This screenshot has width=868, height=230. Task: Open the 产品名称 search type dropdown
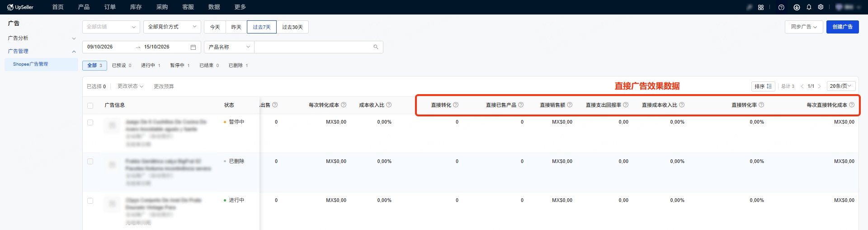tap(229, 47)
